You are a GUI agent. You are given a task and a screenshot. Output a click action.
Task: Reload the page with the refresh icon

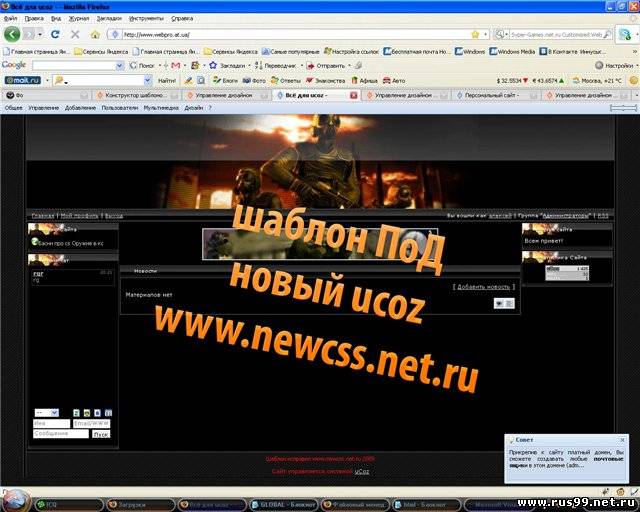click(x=55, y=34)
